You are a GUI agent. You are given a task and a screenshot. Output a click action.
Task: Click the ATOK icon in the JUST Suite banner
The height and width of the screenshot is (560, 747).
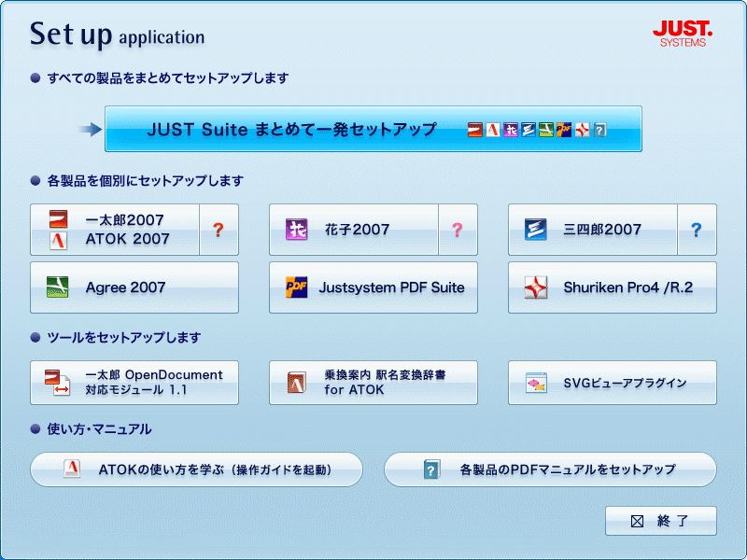tap(493, 130)
